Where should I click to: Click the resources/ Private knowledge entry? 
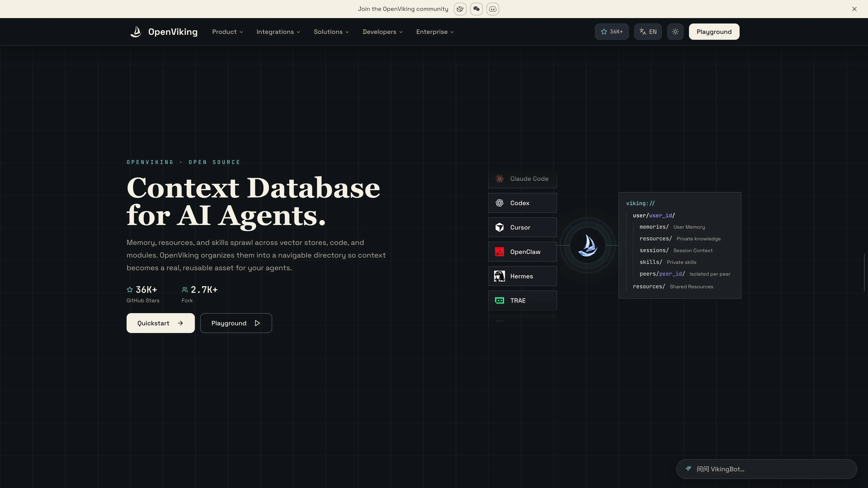click(x=680, y=238)
